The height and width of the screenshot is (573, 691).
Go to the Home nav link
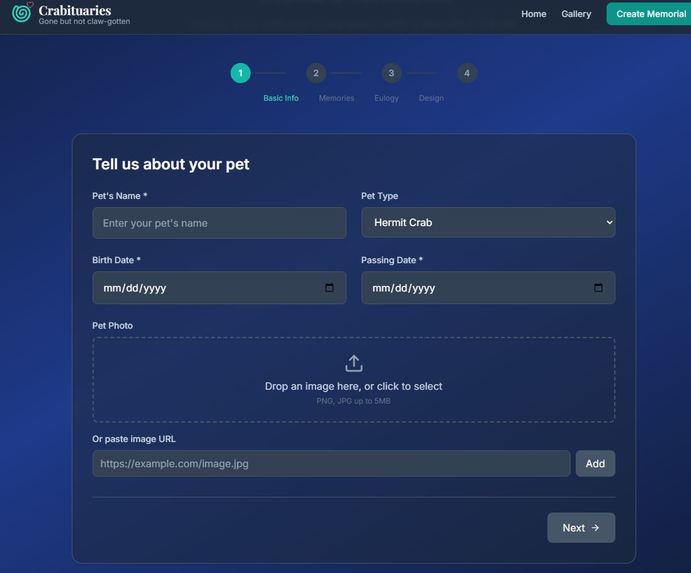534,14
